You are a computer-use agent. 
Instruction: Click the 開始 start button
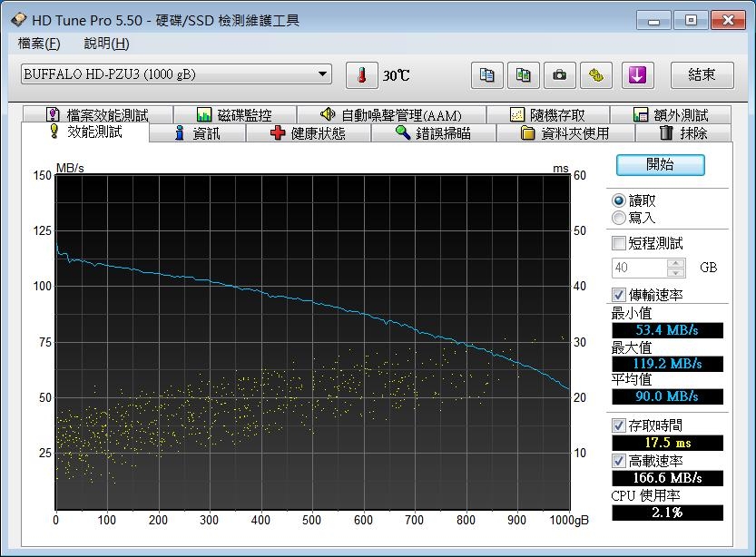[660, 165]
